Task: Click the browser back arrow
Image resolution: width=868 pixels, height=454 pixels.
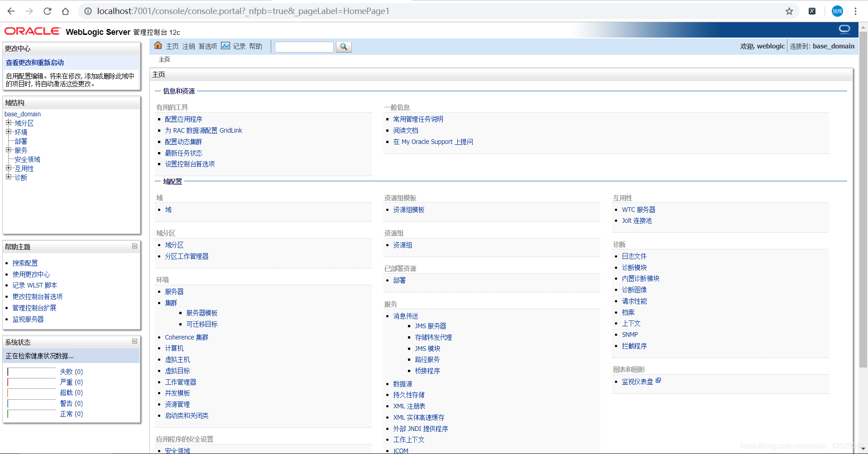Action: [11, 11]
